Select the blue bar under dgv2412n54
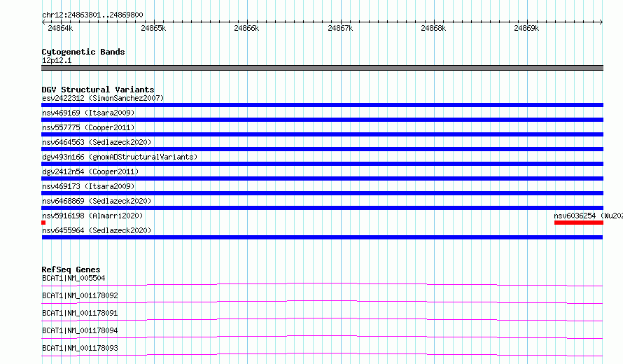The height and width of the screenshot is (364, 623). 322,178
